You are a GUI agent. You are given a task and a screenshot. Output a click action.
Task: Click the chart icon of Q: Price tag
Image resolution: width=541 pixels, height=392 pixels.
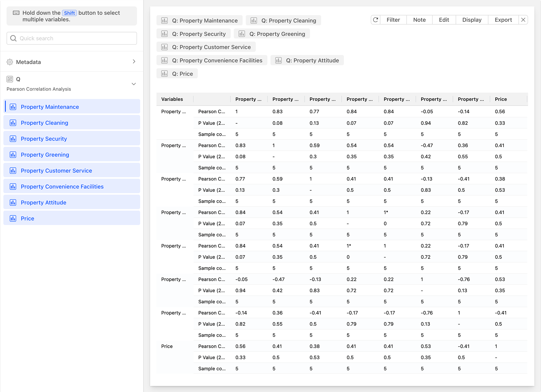click(x=165, y=74)
